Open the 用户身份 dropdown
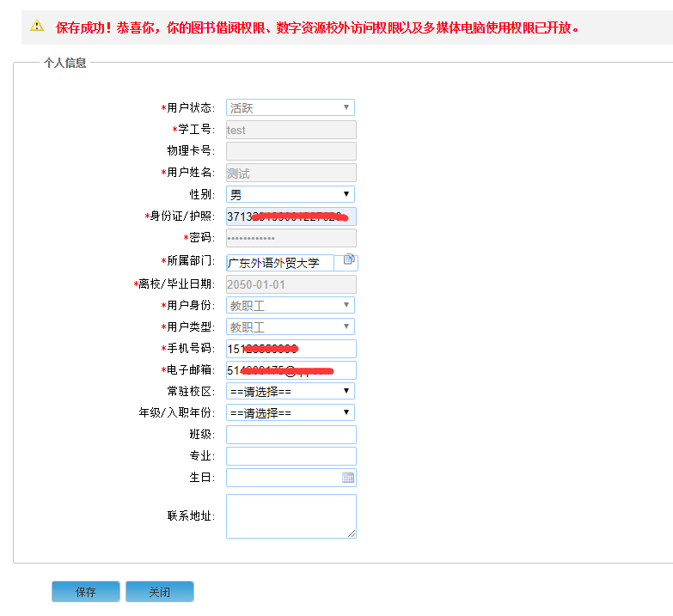Screen dimensions: 673x616 291,305
